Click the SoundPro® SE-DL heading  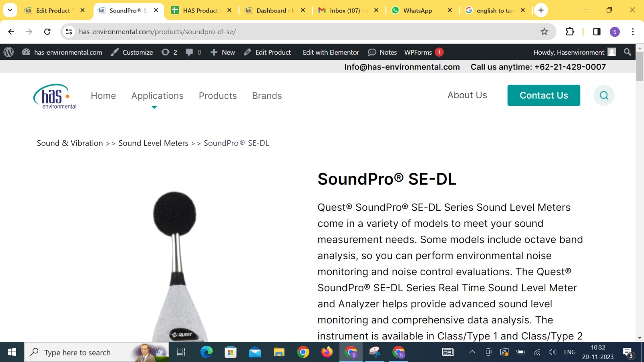pyautogui.click(x=387, y=179)
